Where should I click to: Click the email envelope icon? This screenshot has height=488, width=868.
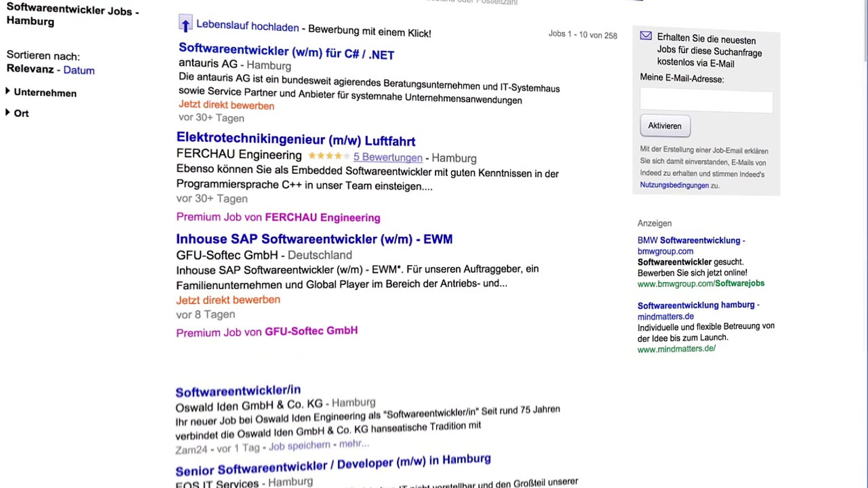click(x=646, y=36)
